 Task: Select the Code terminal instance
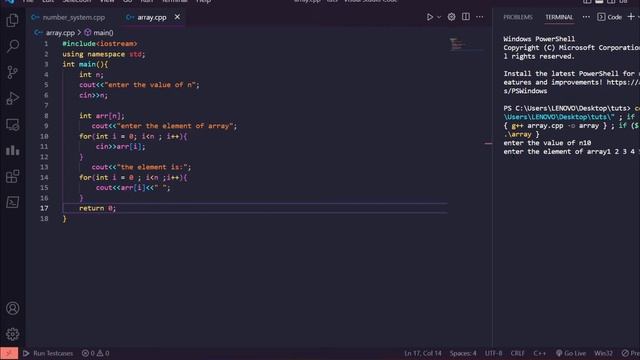610,17
